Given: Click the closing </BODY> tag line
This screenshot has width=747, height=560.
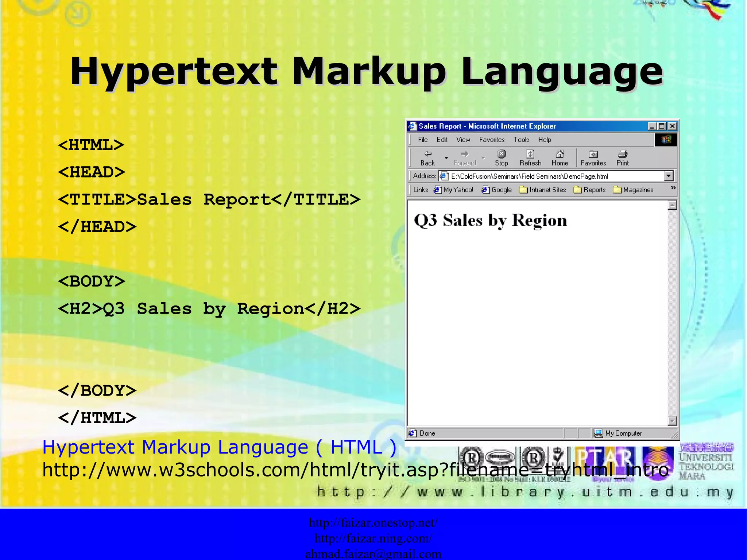Looking at the screenshot, I should point(97,390).
